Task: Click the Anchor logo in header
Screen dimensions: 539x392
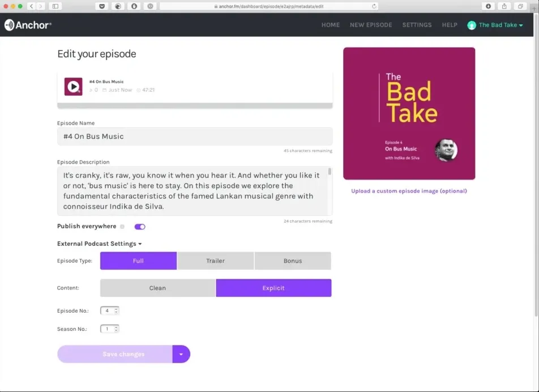Action: 28,25
